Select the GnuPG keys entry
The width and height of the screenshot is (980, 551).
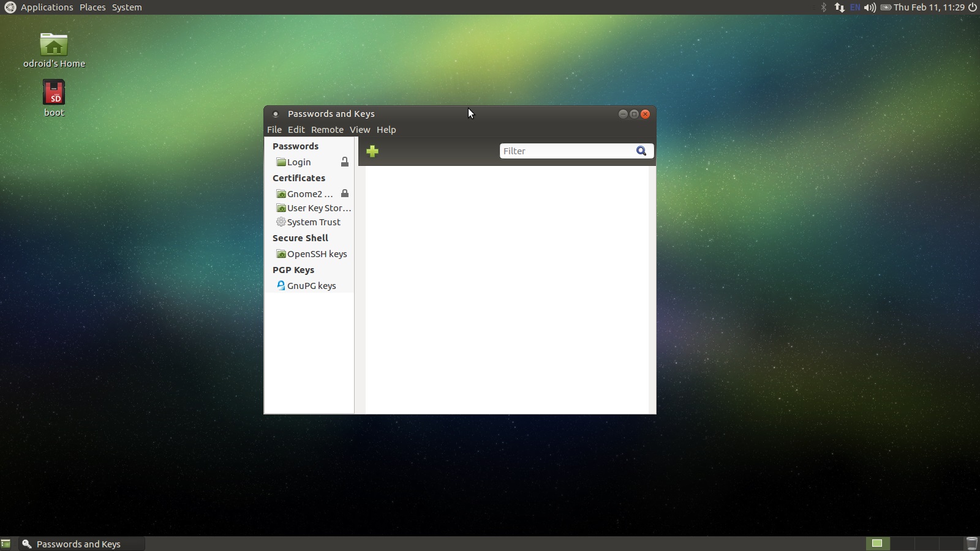(312, 285)
